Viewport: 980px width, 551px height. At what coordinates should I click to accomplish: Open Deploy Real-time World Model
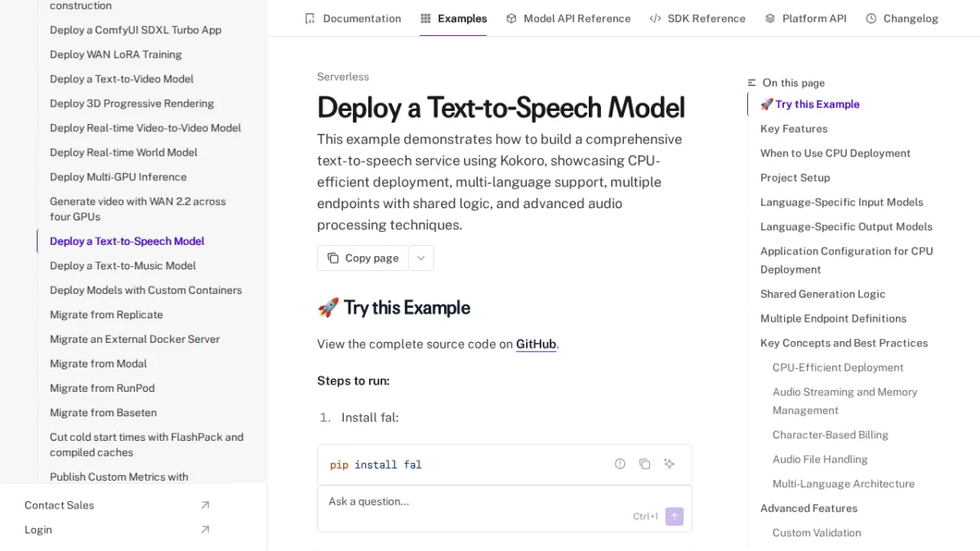[x=123, y=152]
